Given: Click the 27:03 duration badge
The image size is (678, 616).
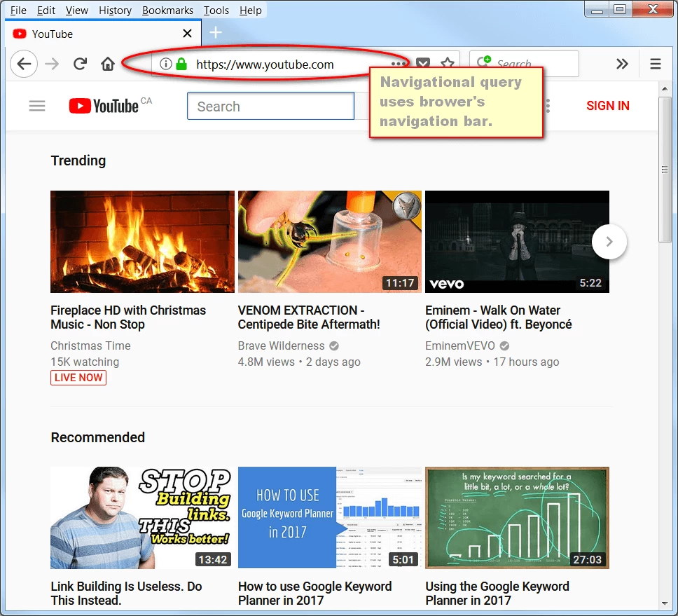Looking at the screenshot, I should 587,559.
